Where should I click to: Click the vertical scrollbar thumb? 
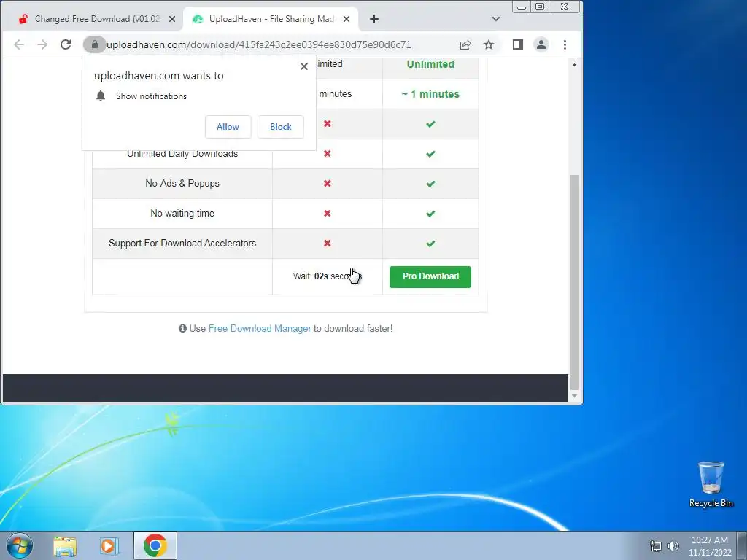pos(575,282)
